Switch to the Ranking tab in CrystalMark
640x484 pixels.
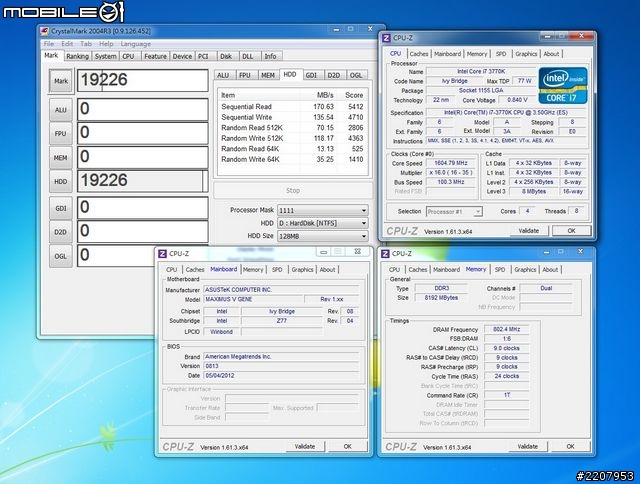point(77,56)
